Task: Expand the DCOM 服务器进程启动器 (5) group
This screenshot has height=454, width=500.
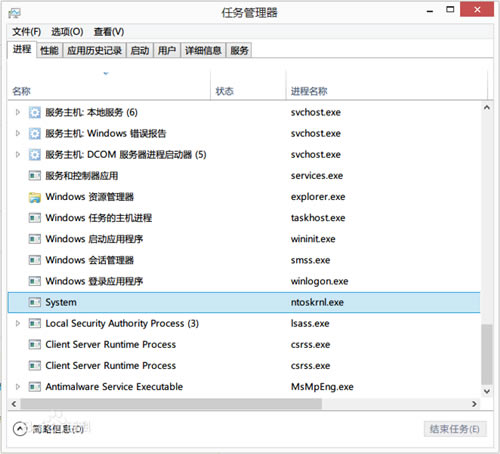Action: [x=18, y=155]
